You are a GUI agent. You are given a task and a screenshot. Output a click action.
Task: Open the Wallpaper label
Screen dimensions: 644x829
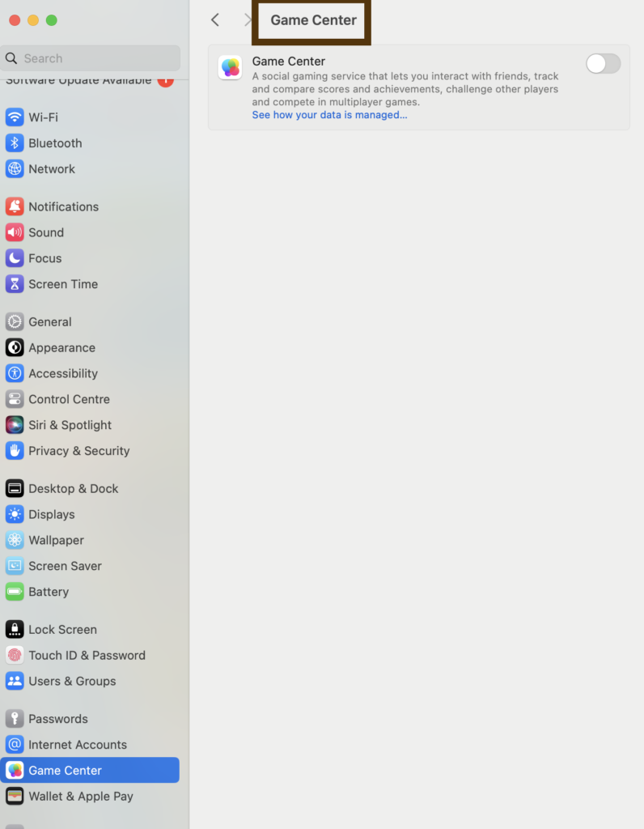coord(57,540)
